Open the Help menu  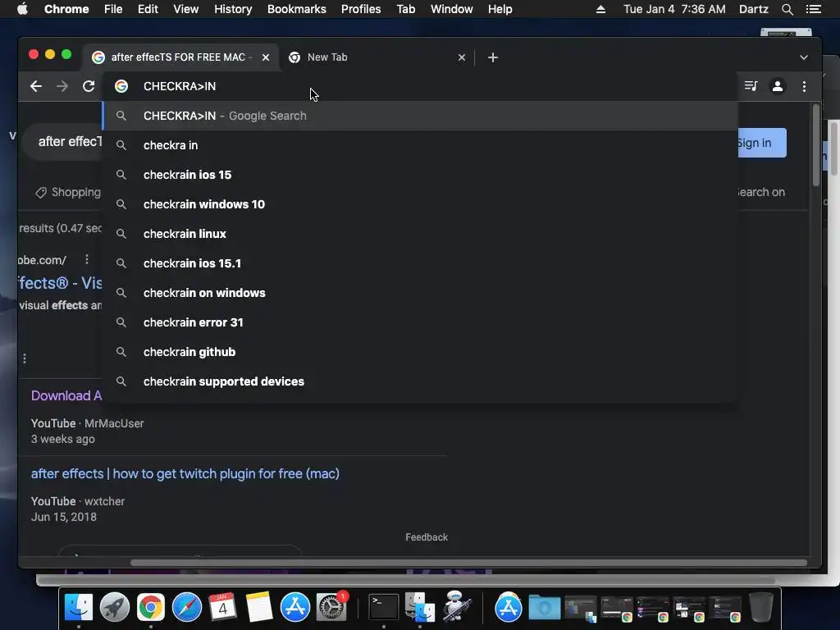click(500, 9)
